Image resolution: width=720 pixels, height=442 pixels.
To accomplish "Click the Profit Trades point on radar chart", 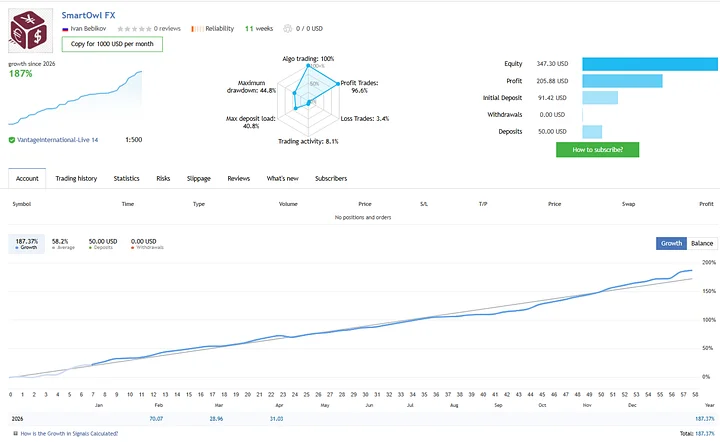I will coord(338,84).
